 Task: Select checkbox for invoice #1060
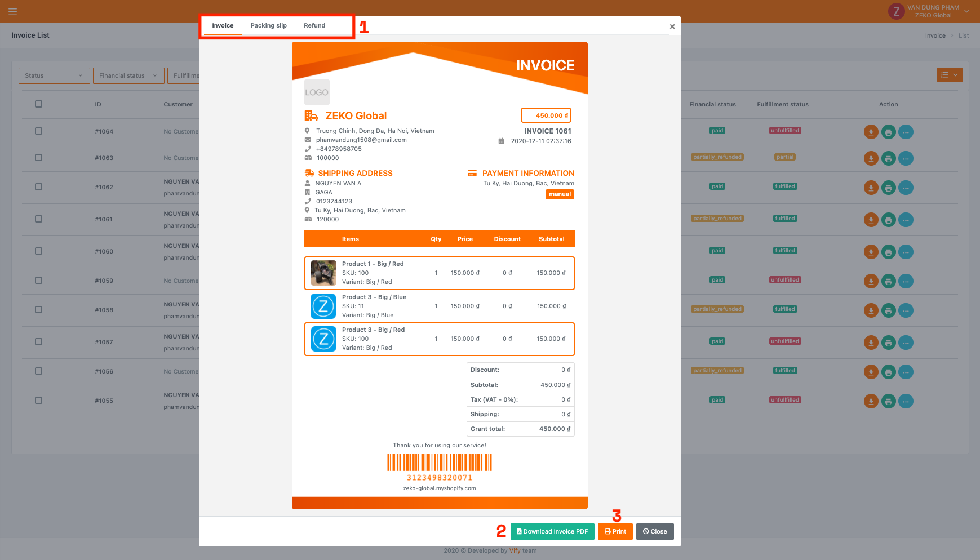click(38, 251)
